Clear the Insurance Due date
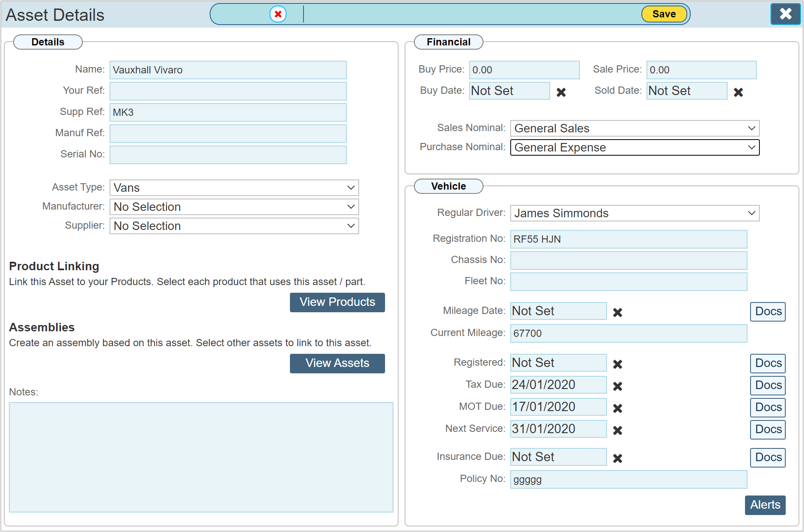This screenshot has width=804, height=532. tap(618, 458)
